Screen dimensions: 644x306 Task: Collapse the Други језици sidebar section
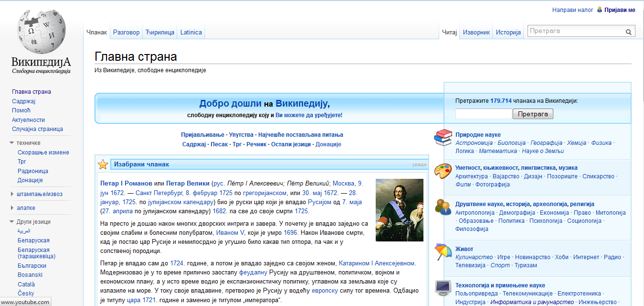tap(12, 222)
